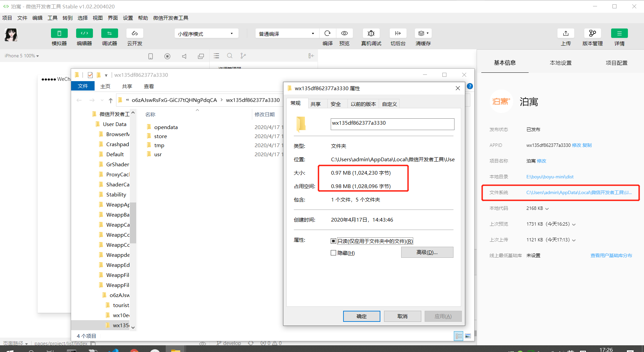
Task: Click the 编译 compile refresh icon
Action: click(x=328, y=33)
